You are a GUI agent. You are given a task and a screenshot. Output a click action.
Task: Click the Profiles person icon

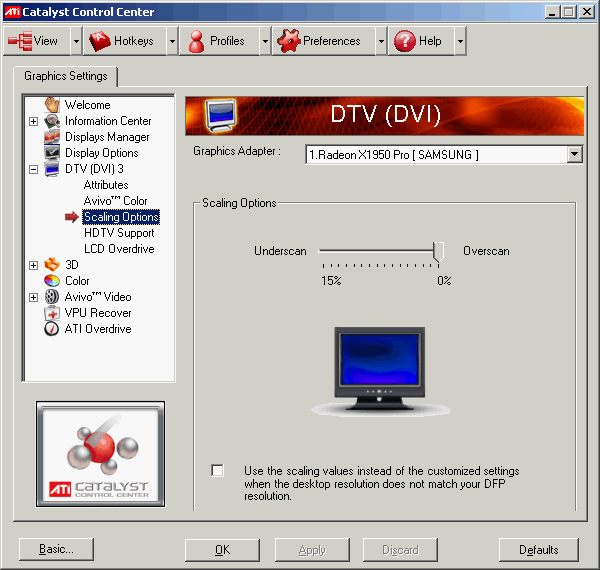196,41
